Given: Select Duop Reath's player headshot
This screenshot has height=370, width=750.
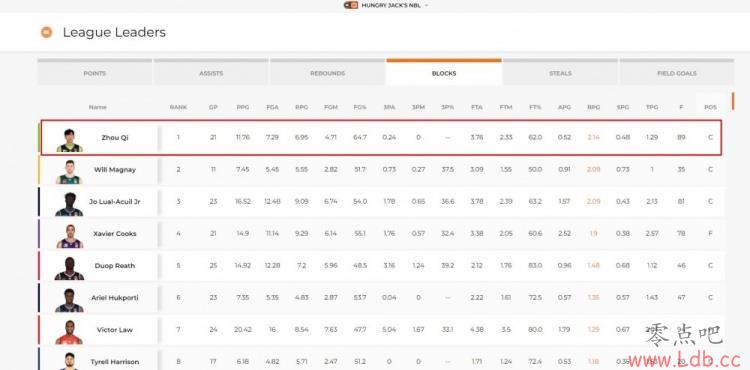Looking at the screenshot, I should (69, 268).
